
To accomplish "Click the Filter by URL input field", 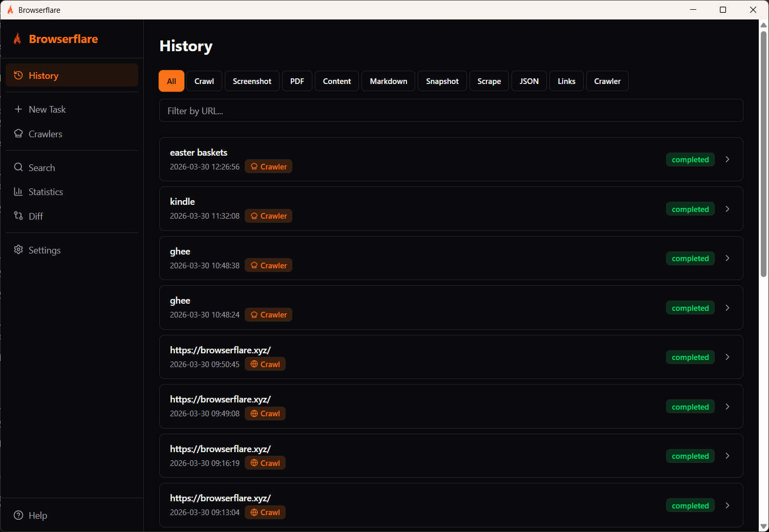I will tap(451, 111).
